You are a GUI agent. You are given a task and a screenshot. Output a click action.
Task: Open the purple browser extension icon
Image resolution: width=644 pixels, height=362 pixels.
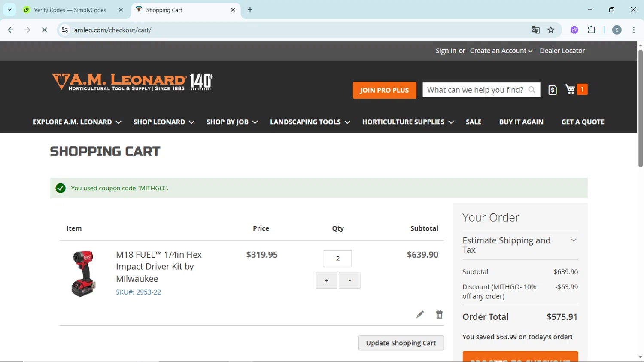tap(574, 30)
